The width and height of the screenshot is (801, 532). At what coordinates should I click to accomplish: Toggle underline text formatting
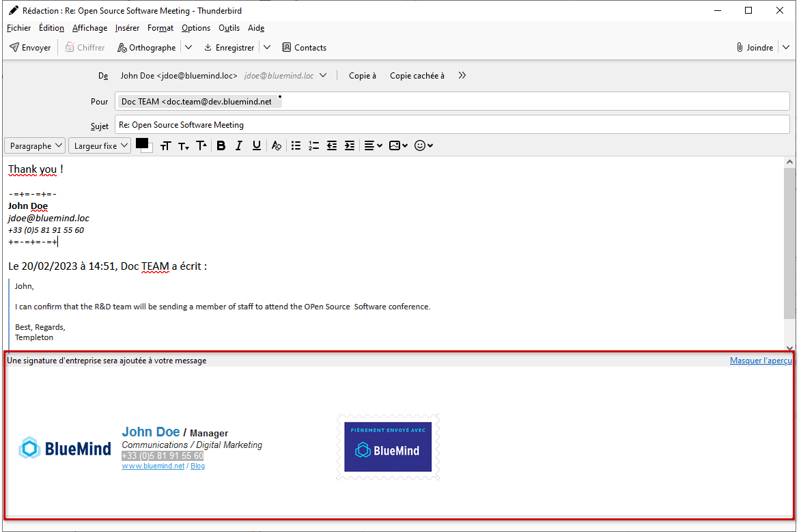(257, 145)
